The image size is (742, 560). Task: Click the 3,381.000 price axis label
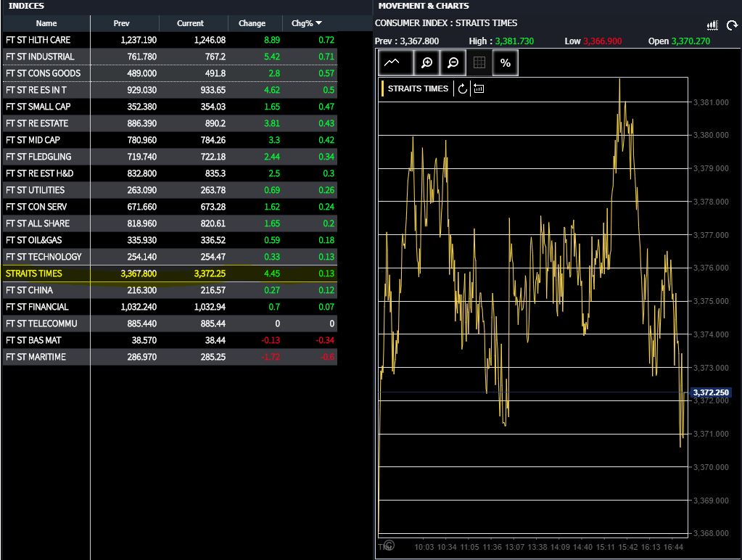[711, 102]
